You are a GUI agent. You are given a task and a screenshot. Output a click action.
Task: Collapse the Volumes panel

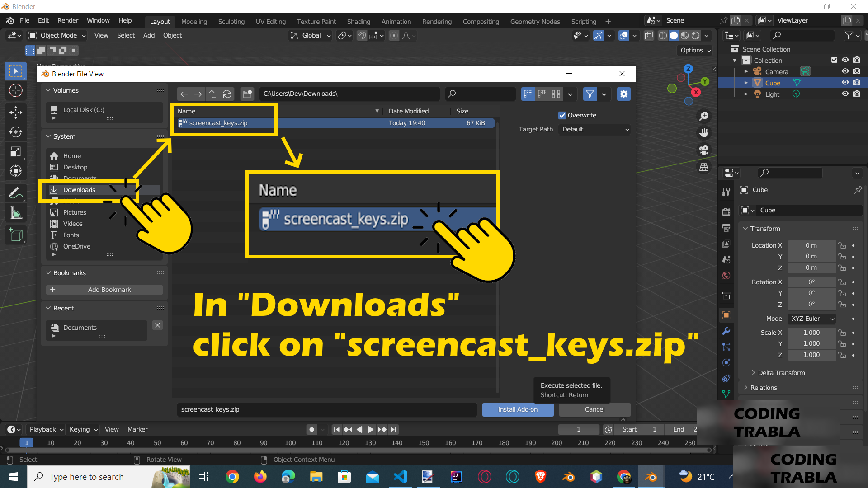pos(48,90)
